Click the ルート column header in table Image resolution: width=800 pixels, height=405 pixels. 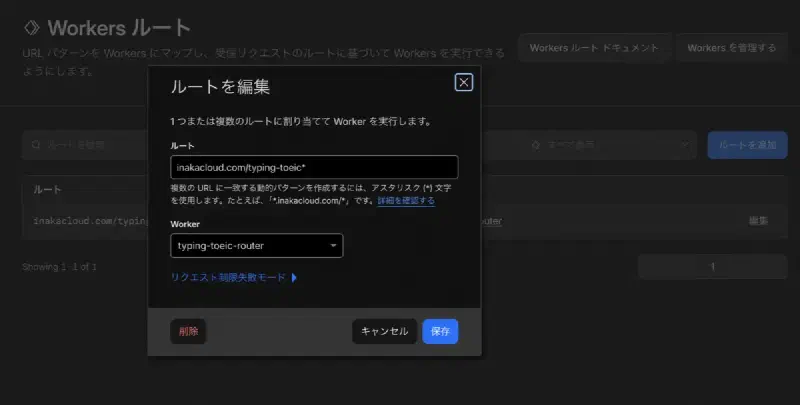pyautogui.click(x=47, y=190)
